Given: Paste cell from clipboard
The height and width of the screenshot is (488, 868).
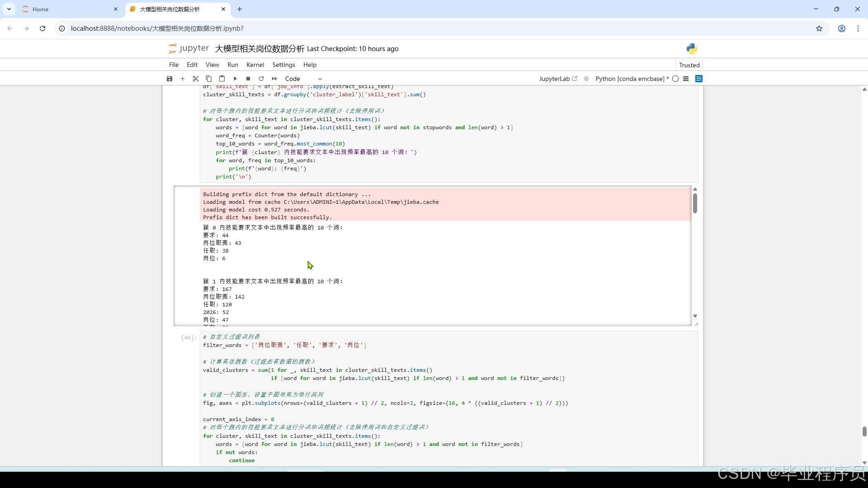Looking at the screenshot, I should pyautogui.click(x=222, y=79).
